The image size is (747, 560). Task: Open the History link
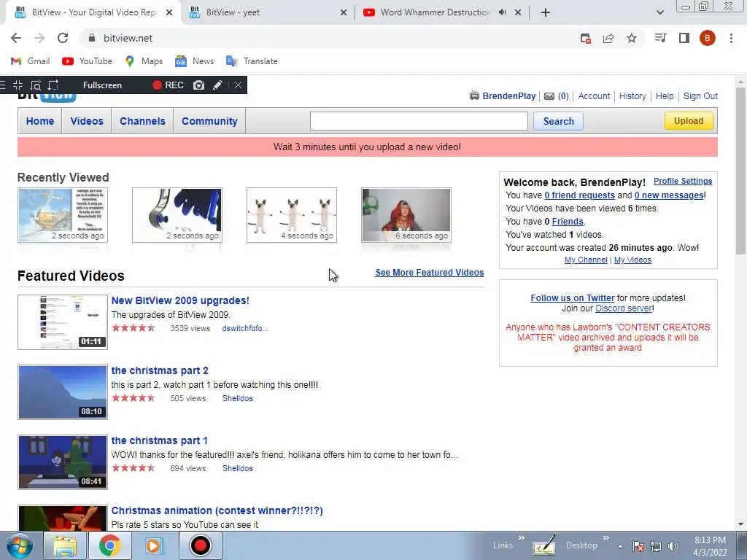click(632, 96)
